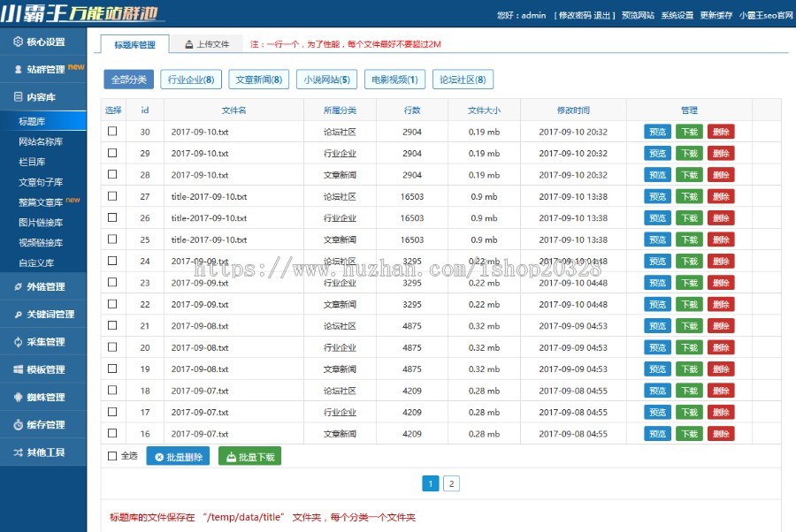Filter by 电影视频(1) category
Viewport: 796px width, 532px height.
click(395, 80)
